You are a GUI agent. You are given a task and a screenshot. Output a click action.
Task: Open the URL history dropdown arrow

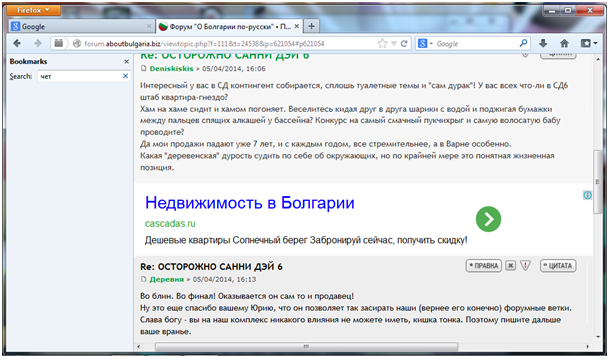pyautogui.click(x=394, y=43)
